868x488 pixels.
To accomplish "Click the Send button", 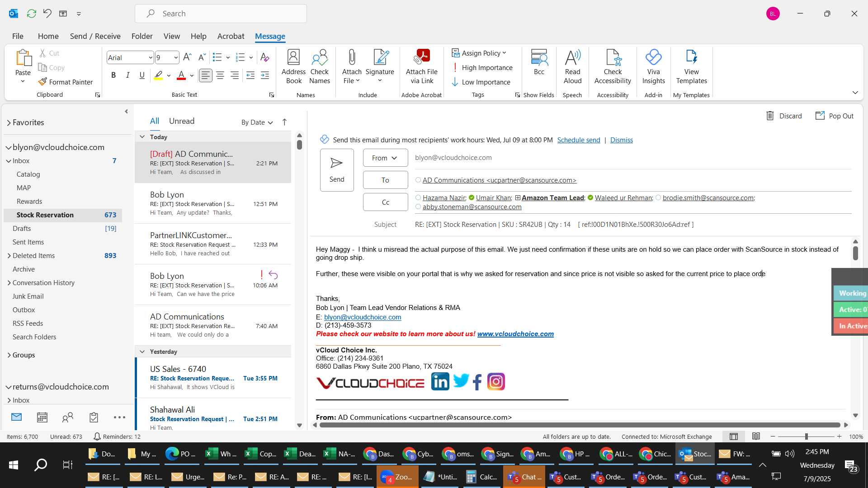I will [x=337, y=170].
